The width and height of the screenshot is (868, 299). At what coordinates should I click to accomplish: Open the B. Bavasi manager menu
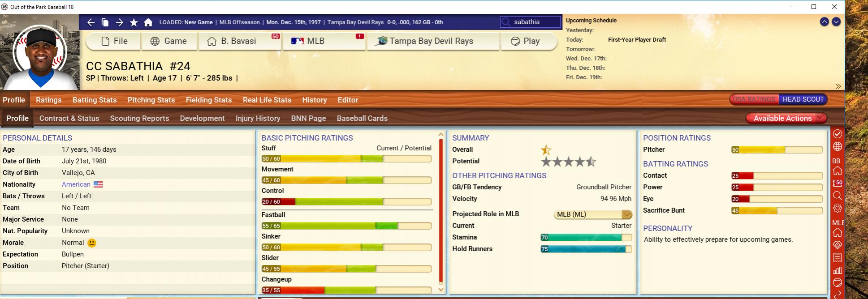click(x=240, y=41)
